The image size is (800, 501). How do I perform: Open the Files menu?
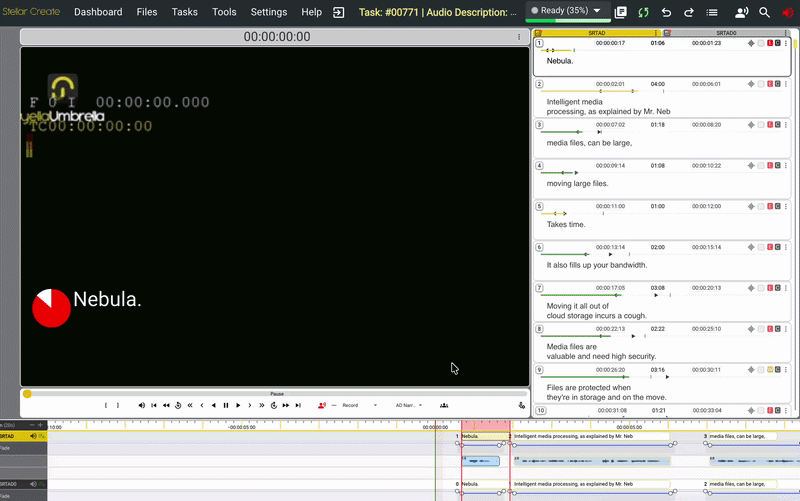point(147,12)
